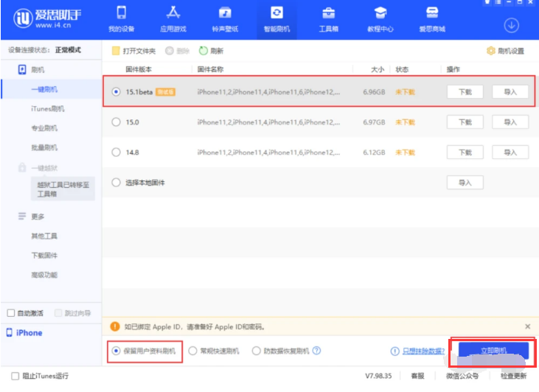Select the 15.0 firmware radio button

[x=116, y=122]
